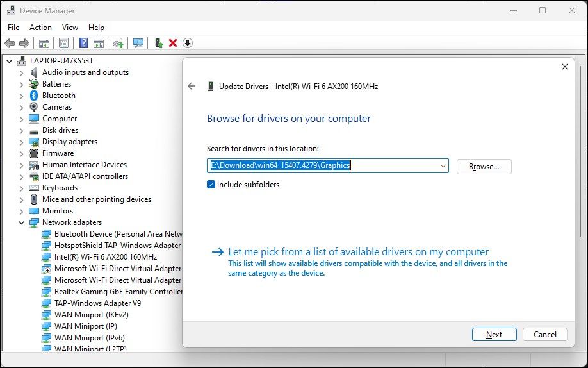The height and width of the screenshot is (368, 588).
Task: Collapse the Network adapters tree node
Action: 21,222
